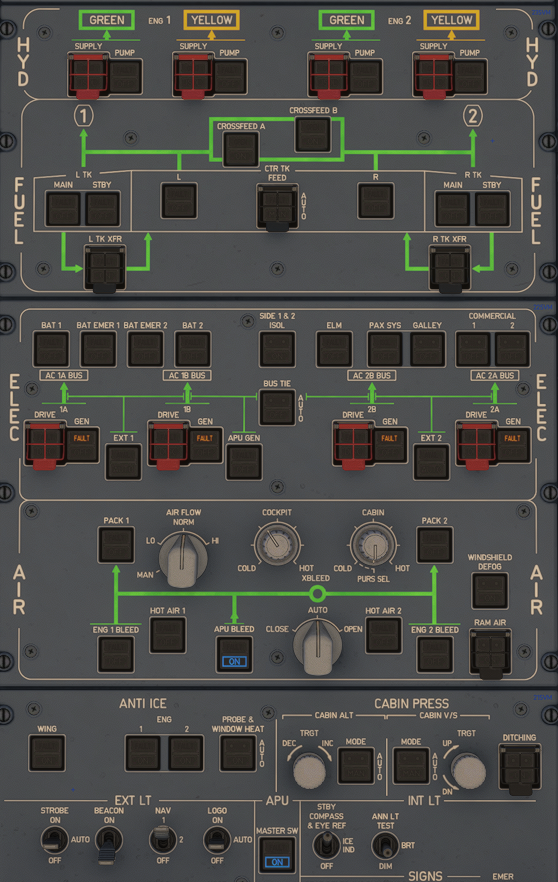Toggle the APU MASTER SW button
558x882 pixels.
(x=277, y=855)
